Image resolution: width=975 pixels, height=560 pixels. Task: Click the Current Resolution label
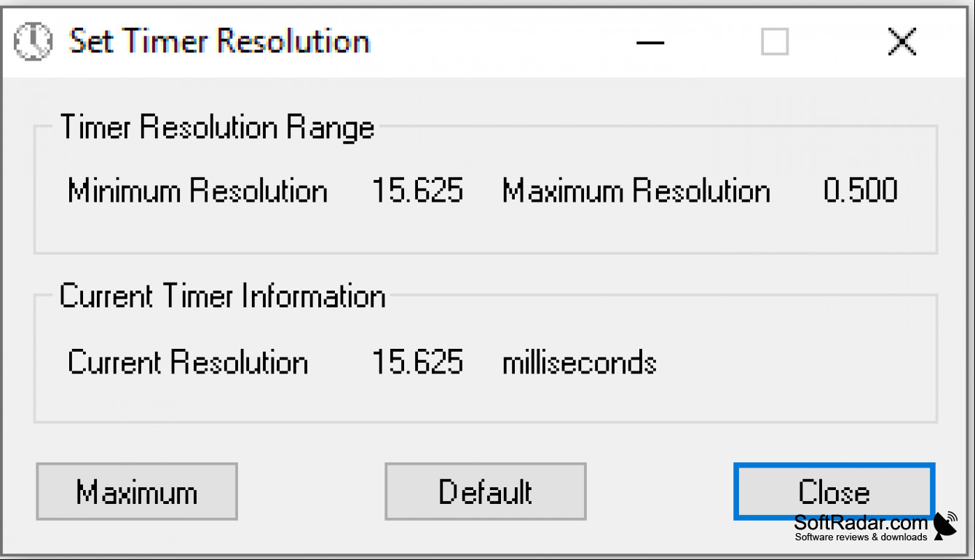pos(188,362)
